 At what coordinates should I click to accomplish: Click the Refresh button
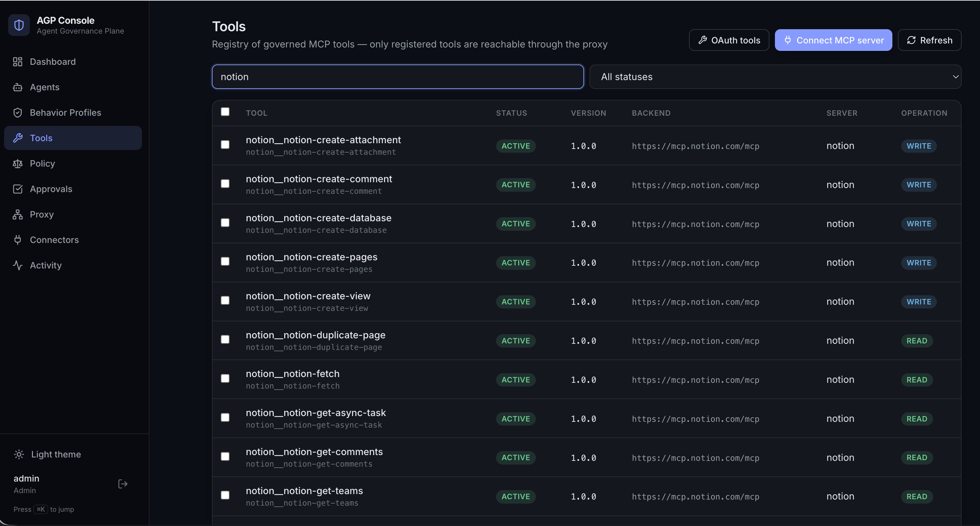[929, 40]
